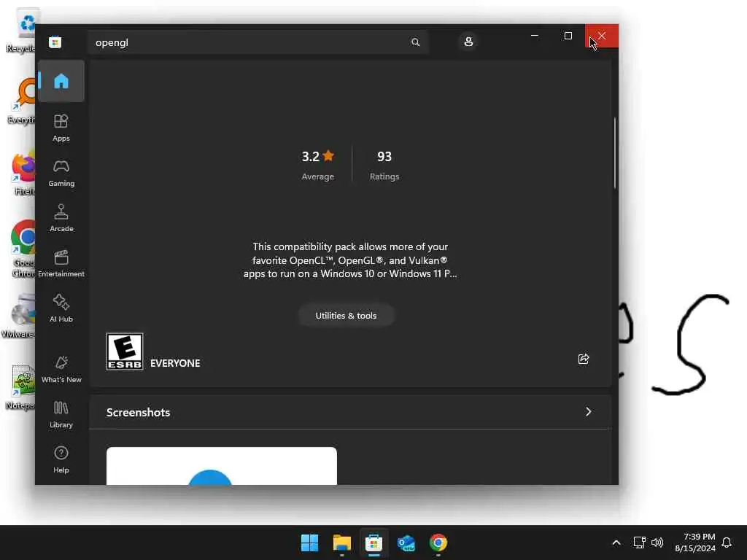
Task: Go to the Gaming section
Action: 61,173
